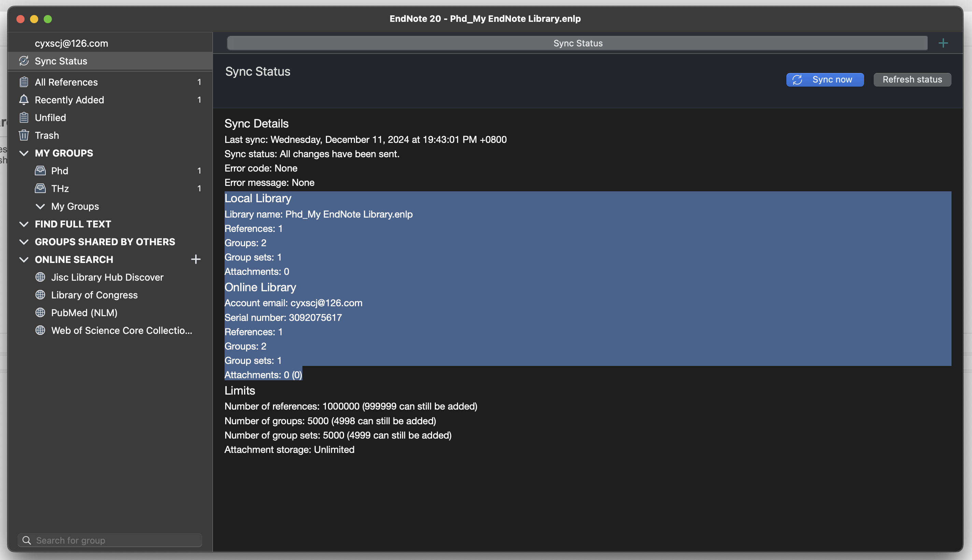Toggle the FIND FULL TEXT section chevron

pos(24,224)
